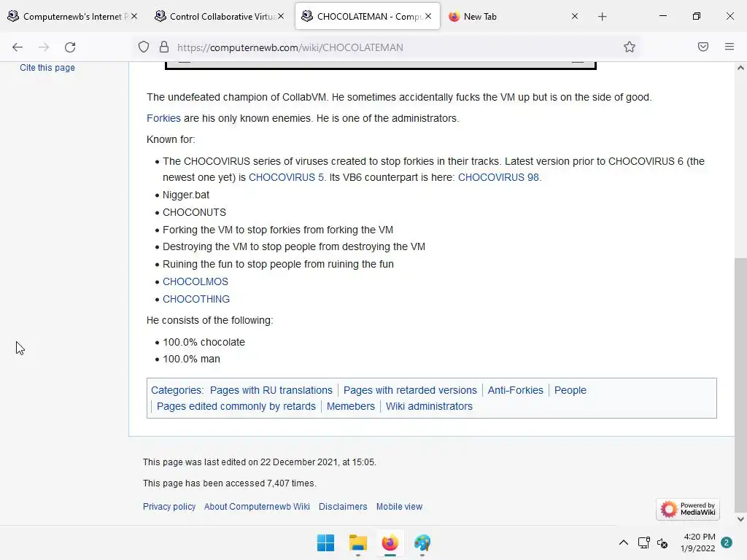Open File Explorer from the taskbar
This screenshot has height=560, width=747.
pos(357,542)
